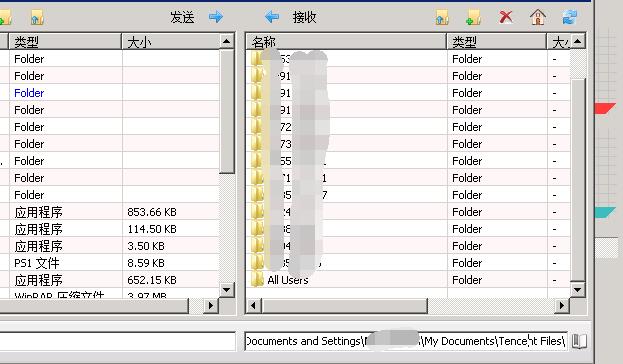Click the left pane horizontal scroll right arrow
623x364 pixels.
[211, 306]
